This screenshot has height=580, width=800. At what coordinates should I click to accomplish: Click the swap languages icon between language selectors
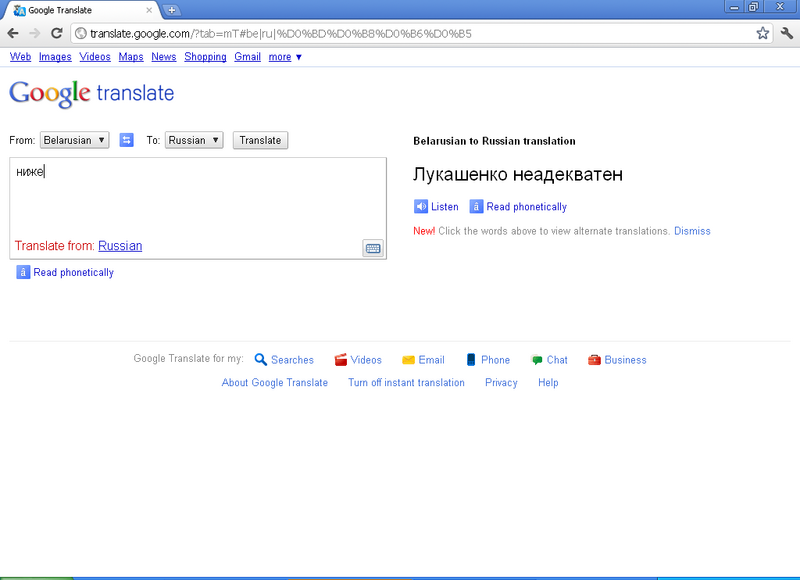(126, 140)
